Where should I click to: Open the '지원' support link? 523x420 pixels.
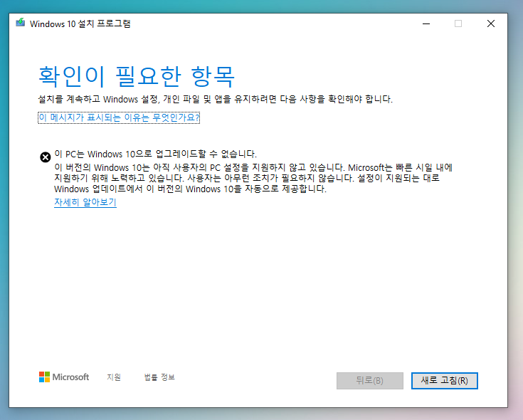click(x=114, y=377)
